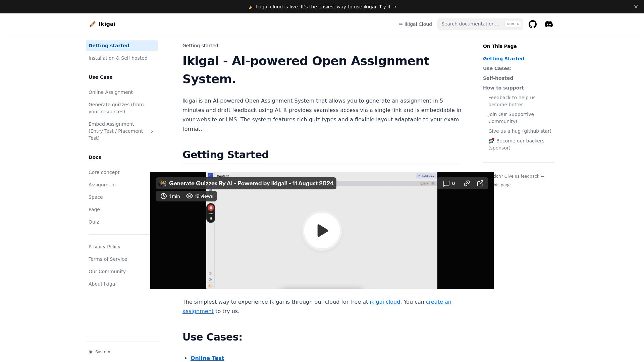Open Terms of Service from the sidebar
The width and height of the screenshot is (644, 362).
click(108, 259)
